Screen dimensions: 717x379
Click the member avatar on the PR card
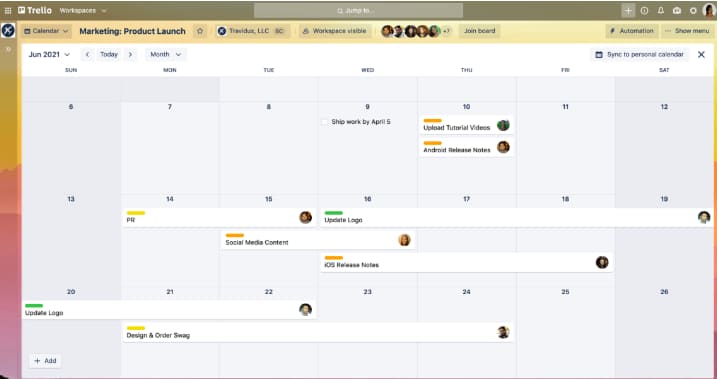[x=305, y=217]
